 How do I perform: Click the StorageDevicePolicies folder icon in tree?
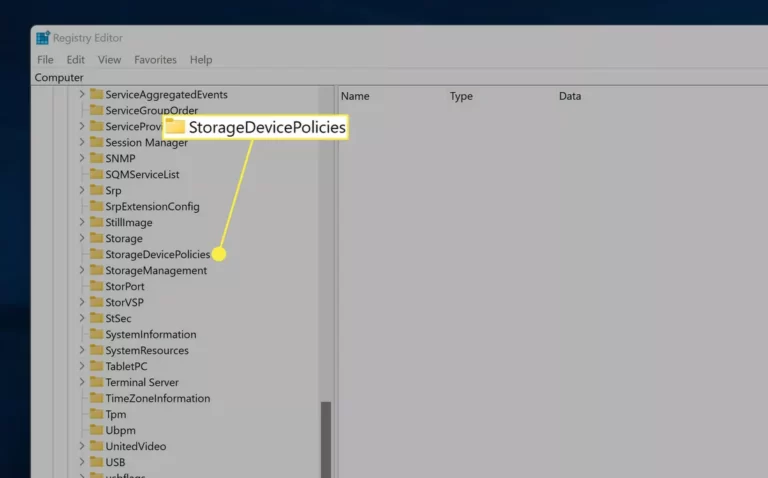coord(96,254)
